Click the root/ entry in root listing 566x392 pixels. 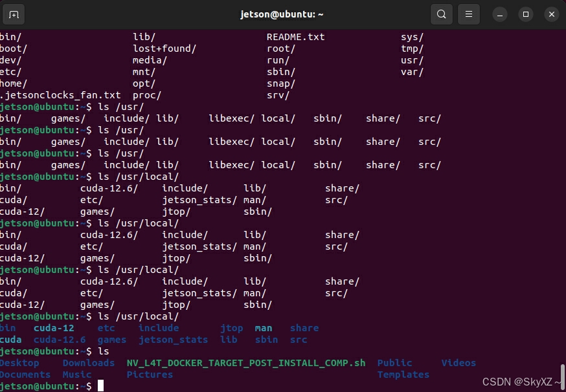[x=281, y=49]
